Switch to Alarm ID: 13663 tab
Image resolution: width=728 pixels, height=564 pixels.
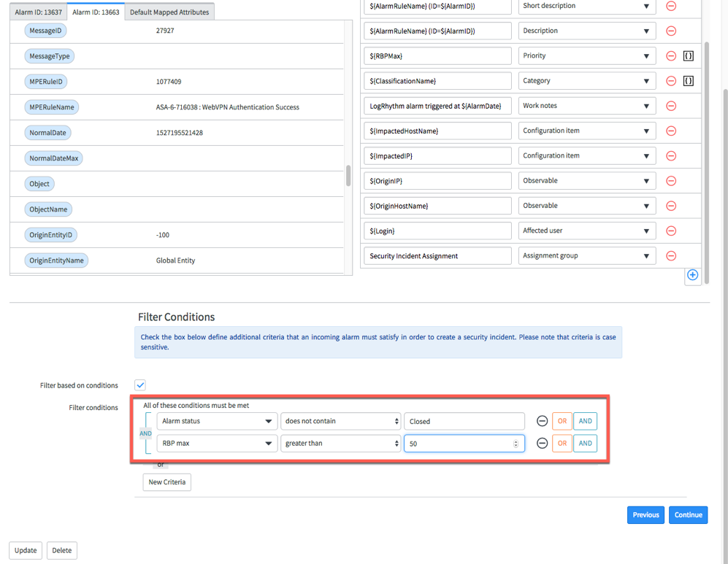pyautogui.click(x=96, y=12)
